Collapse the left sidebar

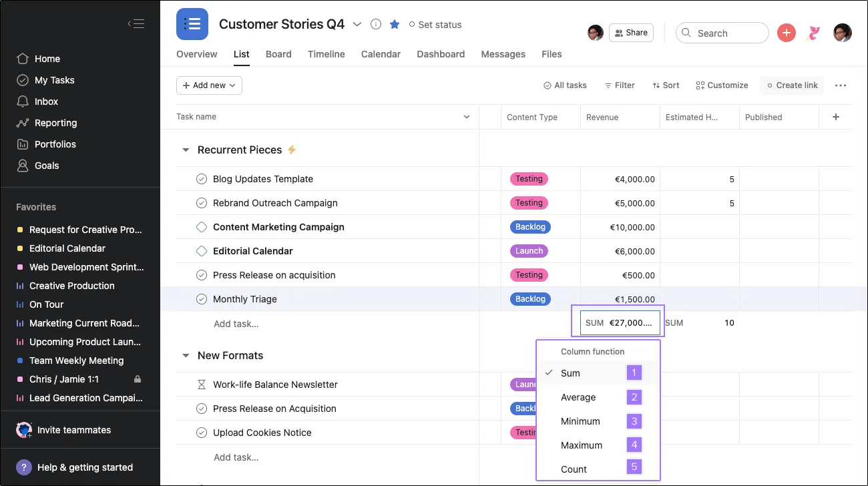coord(136,23)
